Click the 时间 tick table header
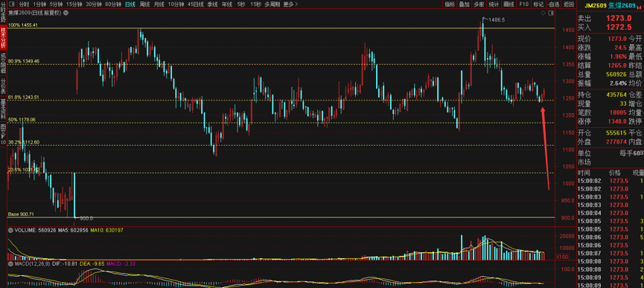Screen dimensions: 644x288 584,173
